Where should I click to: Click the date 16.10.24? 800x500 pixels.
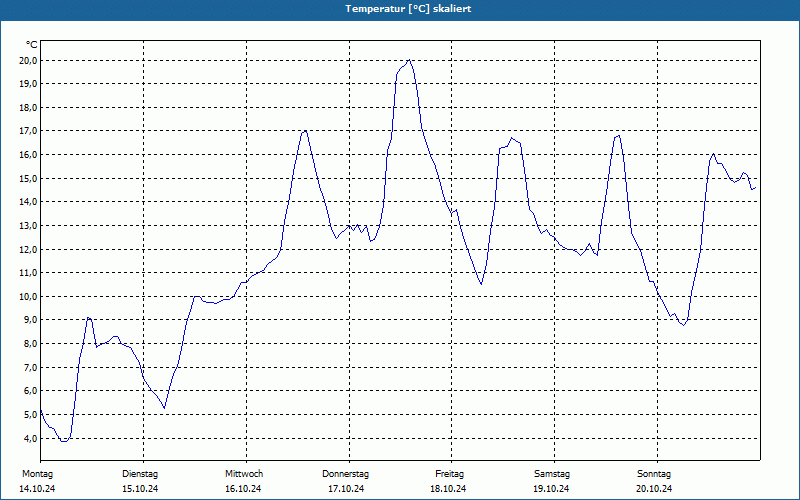pyautogui.click(x=243, y=489)
